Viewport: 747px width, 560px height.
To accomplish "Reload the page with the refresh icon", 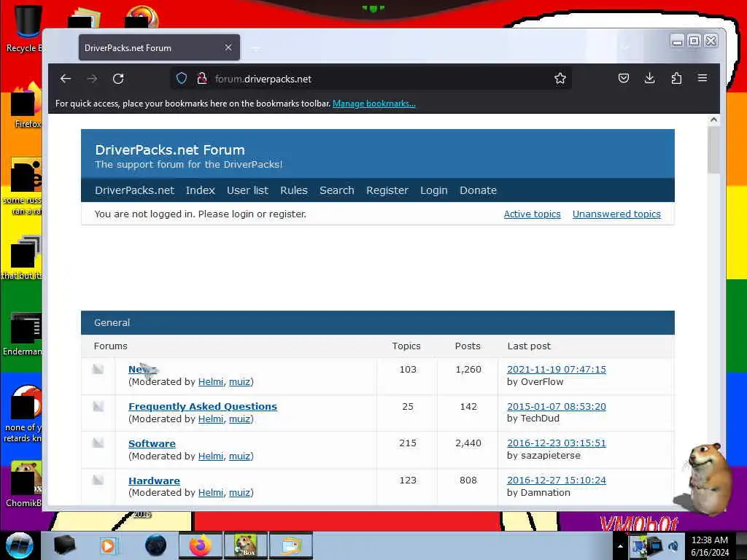I will point(118,79).
